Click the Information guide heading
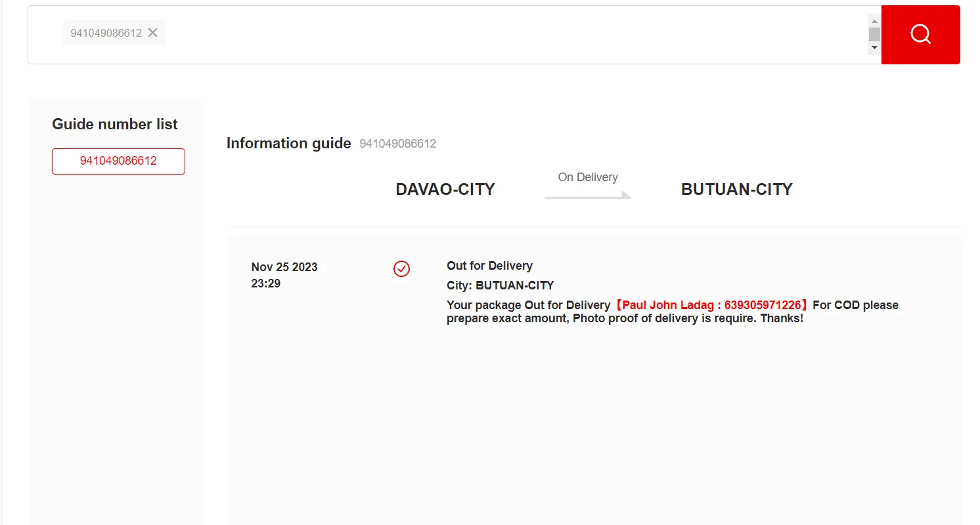The image size is (980, 525). 289,143
